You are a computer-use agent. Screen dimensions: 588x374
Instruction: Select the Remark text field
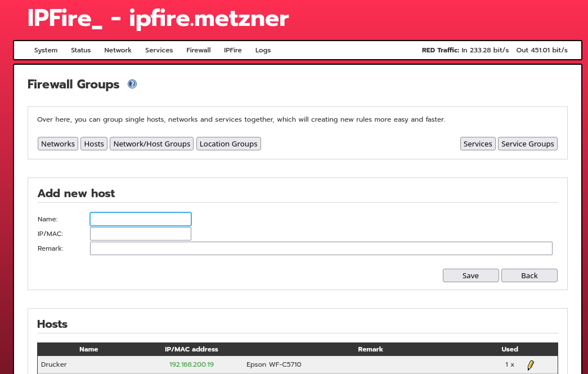pyautogui.click(x=321, y=248)
